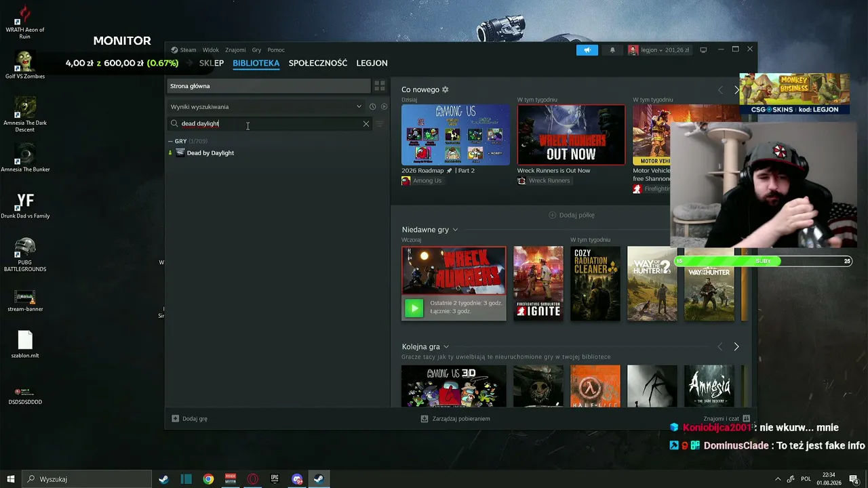Click Windows Start button
Image resolution: width=868 pixels, height=488 pixels.
11,479
